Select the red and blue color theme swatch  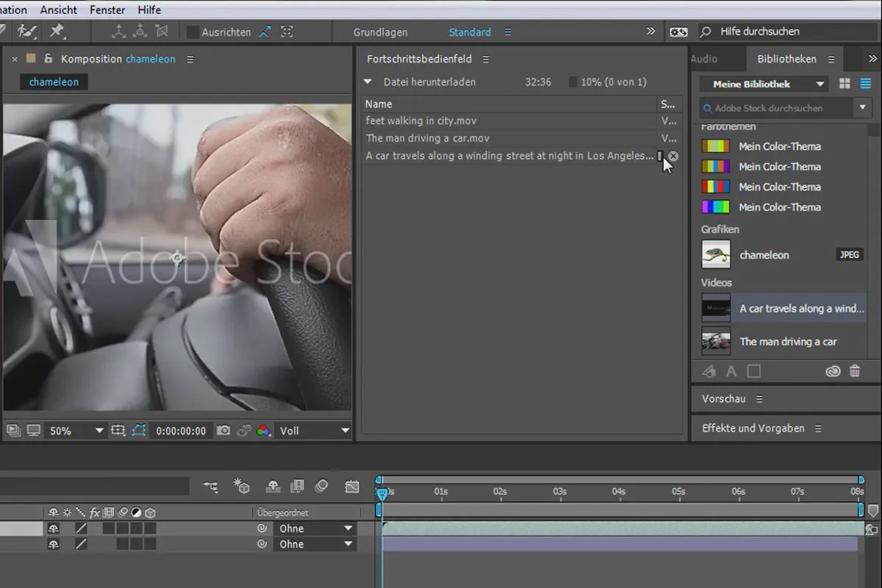[715, 187]
